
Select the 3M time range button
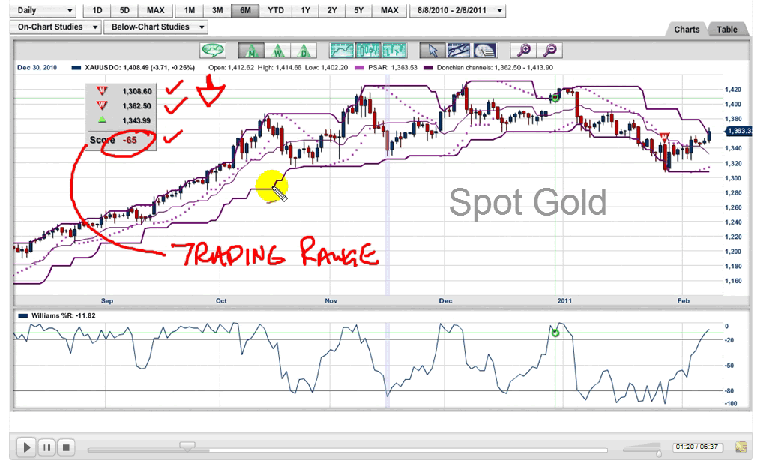217,10
